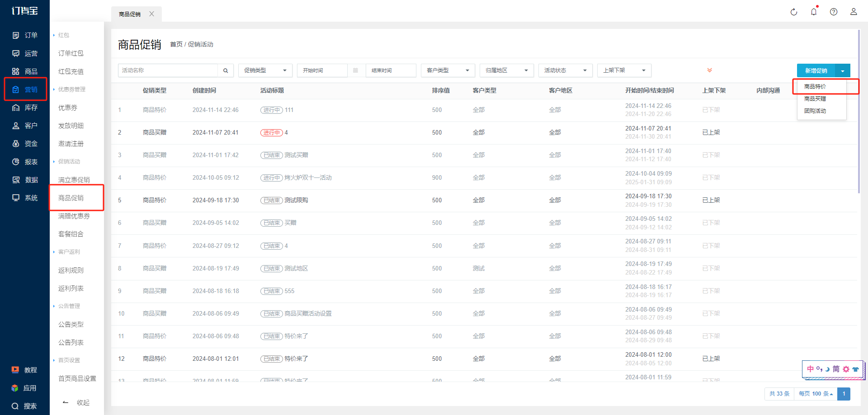This screenshot has width=868, height=415.
Task: Click the 测试限购 activity title
Action: 296,200
